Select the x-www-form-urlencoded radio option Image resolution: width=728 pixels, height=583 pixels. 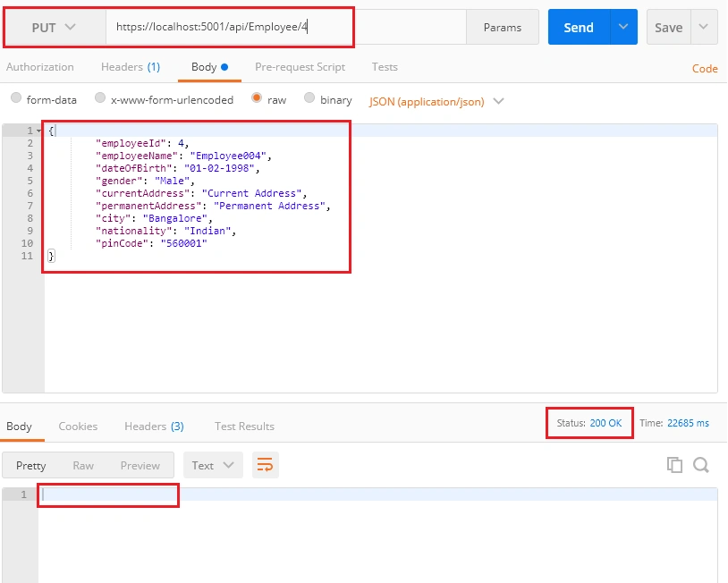pyautogui.click(x=100, y=97)
